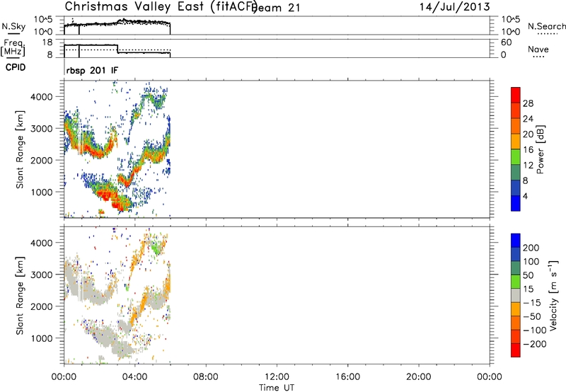Viewport: 566px width, 392px height.
Task: Click the 'Velocity [m s-1]' colorbar title
Action: [x=553, y=295]
